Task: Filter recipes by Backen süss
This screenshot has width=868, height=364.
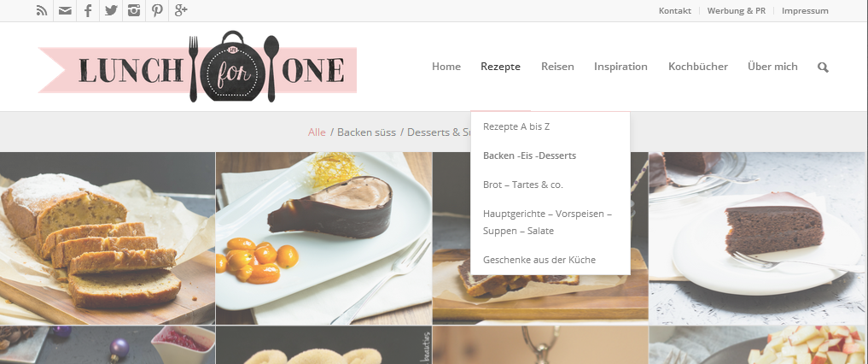Action: click(366, 132)
